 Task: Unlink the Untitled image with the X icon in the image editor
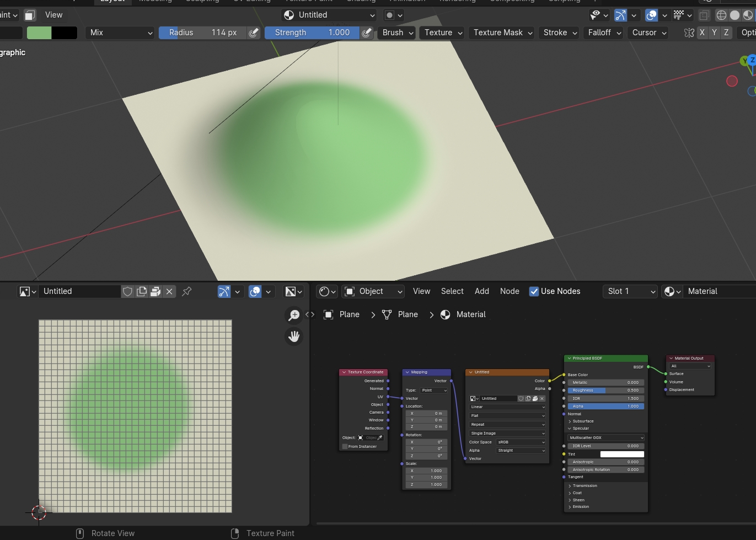tap(169, 291)
